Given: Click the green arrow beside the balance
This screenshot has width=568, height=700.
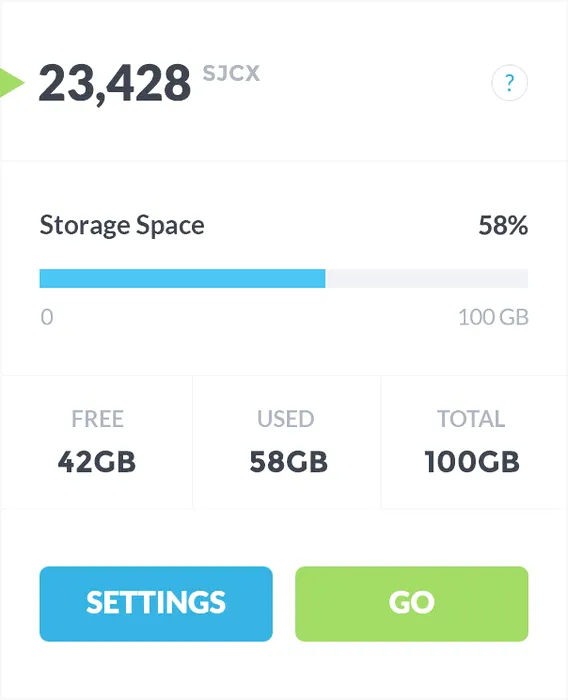Looking at the screenshot, I should pos(11,83).
